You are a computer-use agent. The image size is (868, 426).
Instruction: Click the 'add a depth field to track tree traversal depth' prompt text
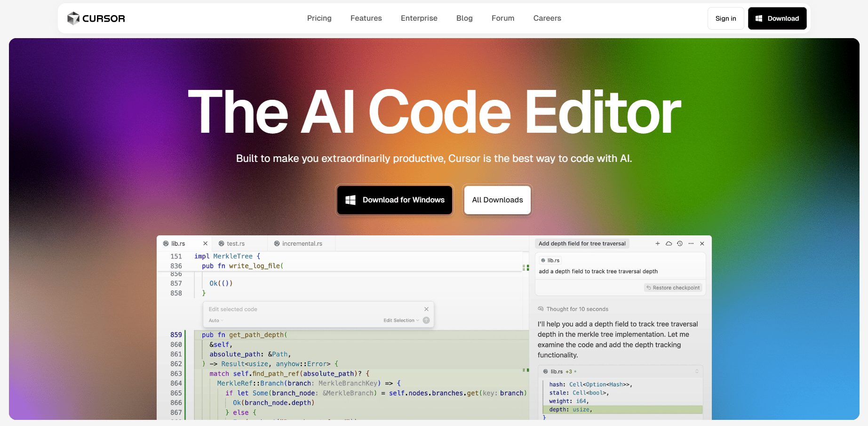[x=598, y=272]
